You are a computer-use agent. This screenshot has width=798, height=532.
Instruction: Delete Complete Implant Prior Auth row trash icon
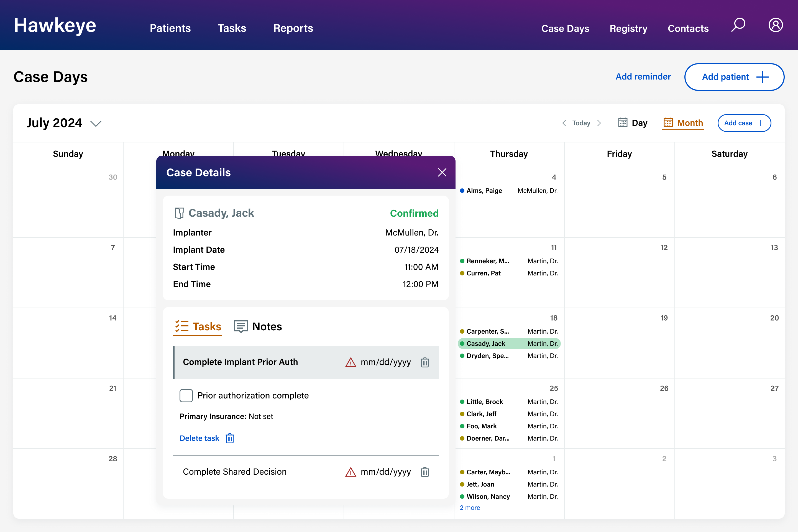coord(425,362)
